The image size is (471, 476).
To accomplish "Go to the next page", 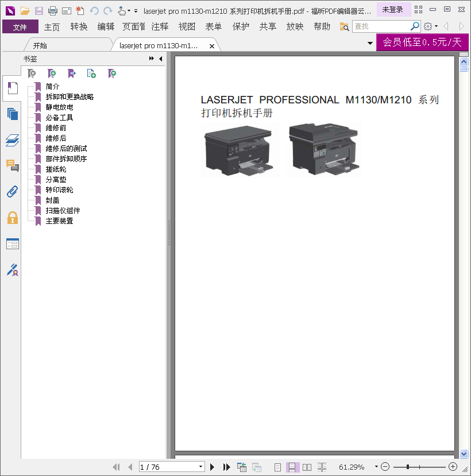I will (213, 467).
